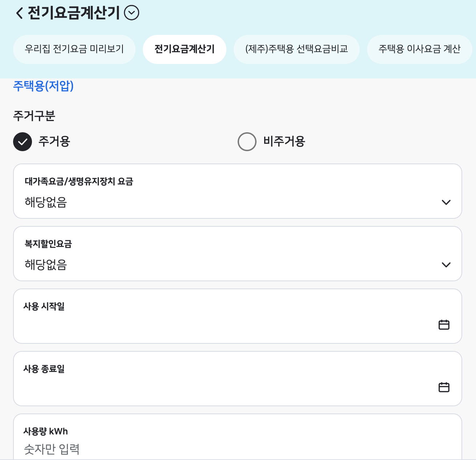Select the 비주거용 radio button
This screenshot has width=476, height=460.
pos(247,142)
